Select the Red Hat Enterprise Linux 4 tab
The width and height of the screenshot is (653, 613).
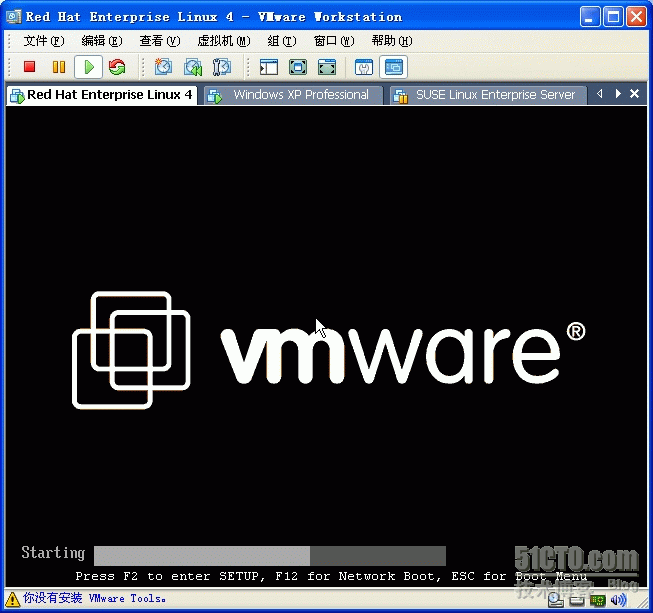tap(101, 95)
